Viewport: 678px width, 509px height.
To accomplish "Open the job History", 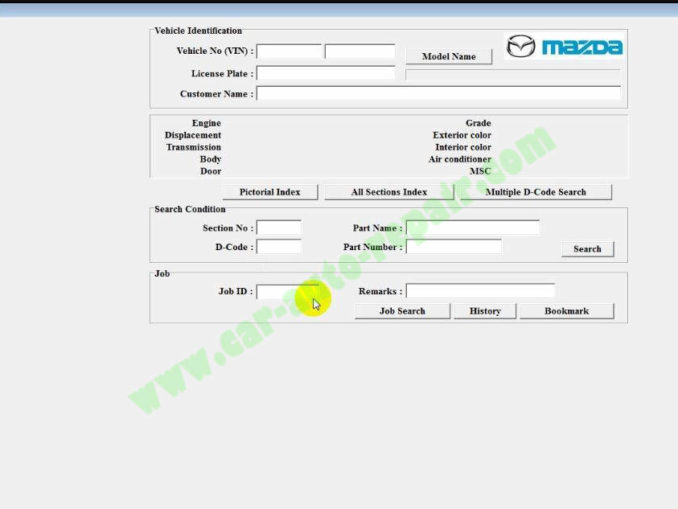I will coord(484,311).
